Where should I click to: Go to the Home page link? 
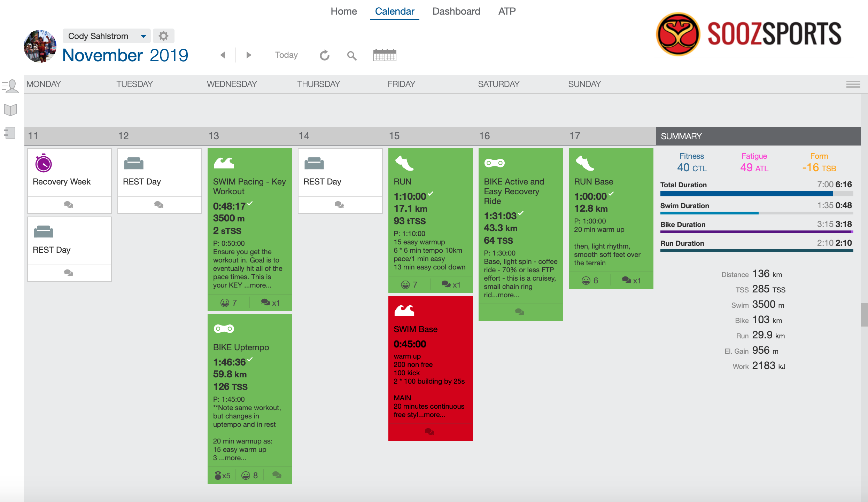pyautogui.click(x=343, y=11)
